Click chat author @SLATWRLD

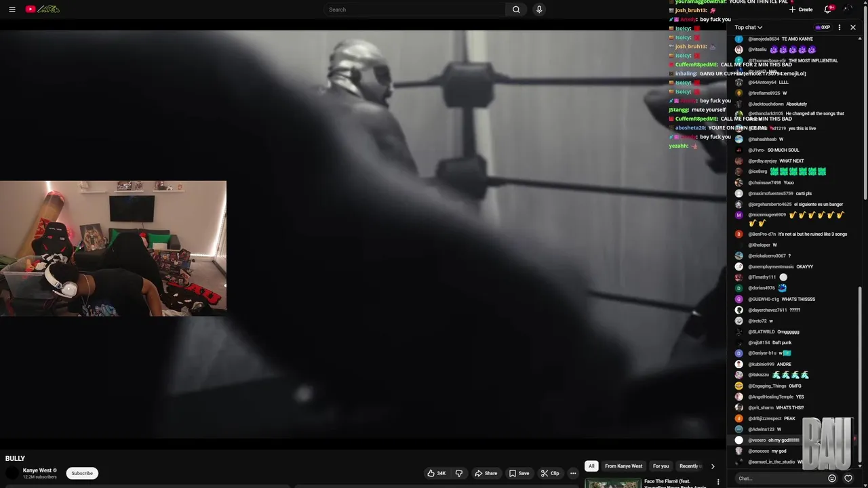[x=761, y=331]
